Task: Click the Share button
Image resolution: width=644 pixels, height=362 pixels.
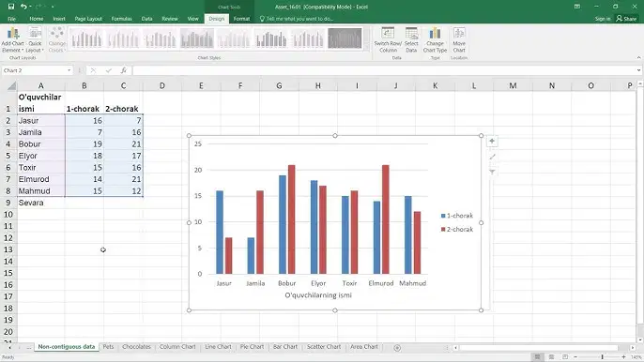Action: [x=626, y=19]
